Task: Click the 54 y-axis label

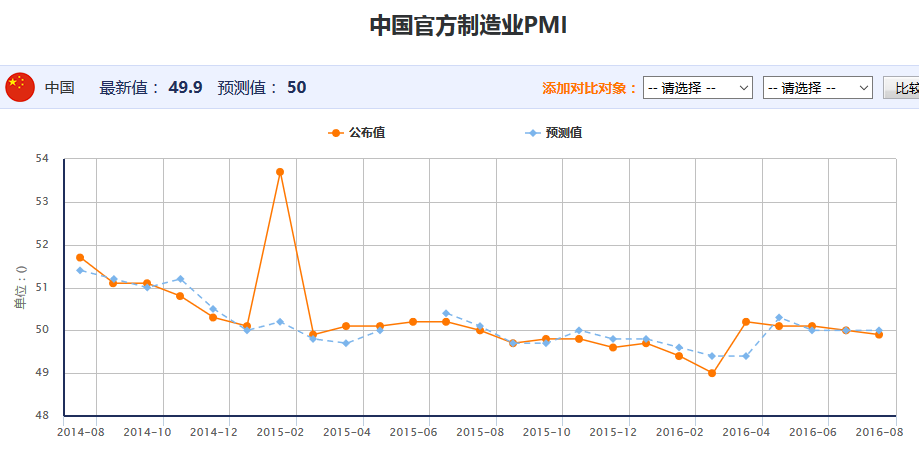Action: pyautogui.click(x=43, y=159)
